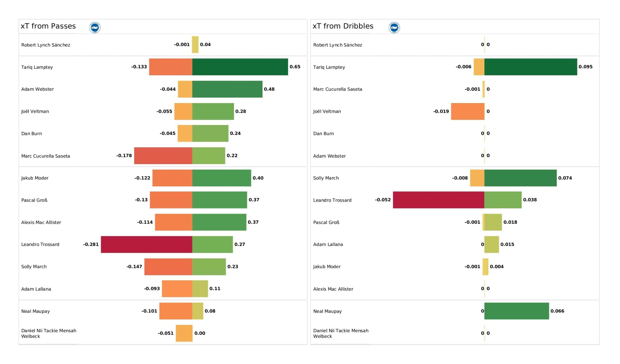Image resolution: width=620 pixels, height=364 pixels.
Task: Click the xT from Passes title
Action: point(48,26)
